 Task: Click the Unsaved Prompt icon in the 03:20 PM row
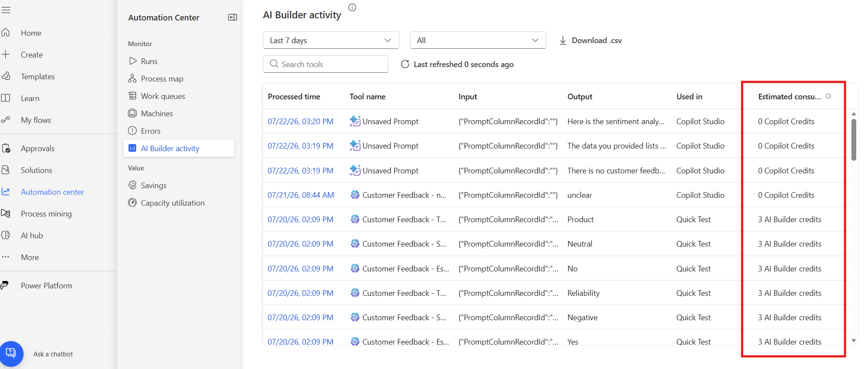[x=355, y=121]
